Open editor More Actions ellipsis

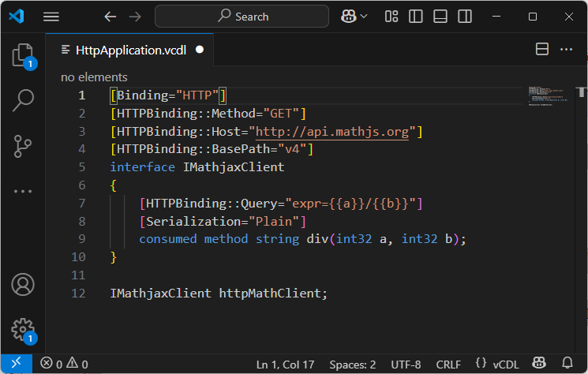coord(566,49)
